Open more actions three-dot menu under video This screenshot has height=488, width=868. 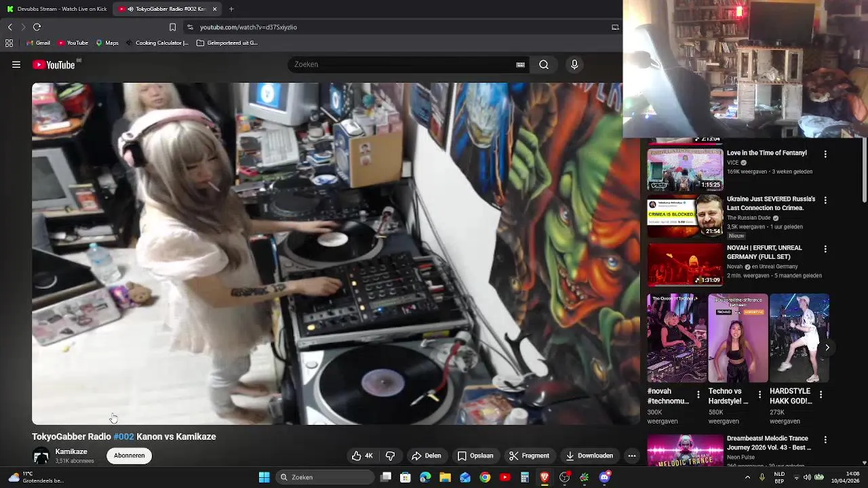632,455
